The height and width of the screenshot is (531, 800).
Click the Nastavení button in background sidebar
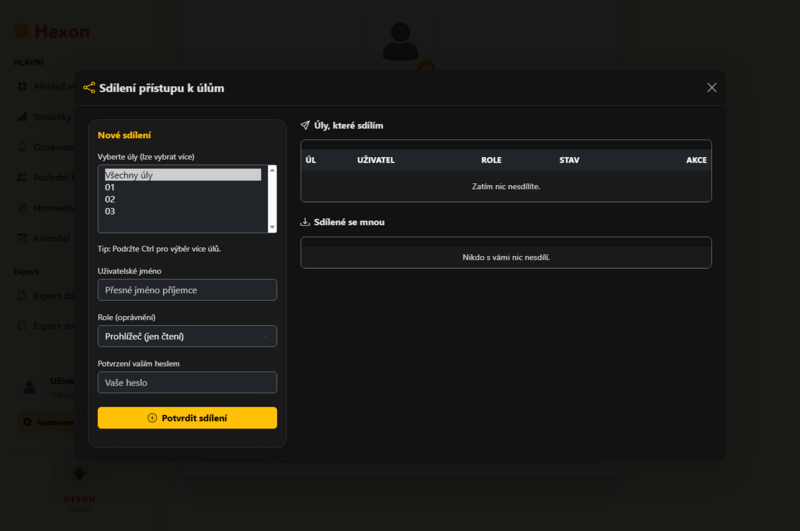47,422
